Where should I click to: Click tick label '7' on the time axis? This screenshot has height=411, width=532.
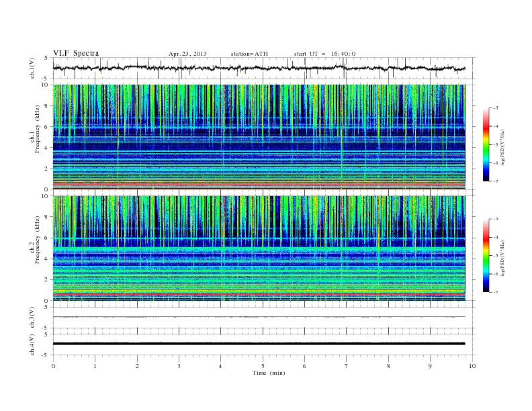(347, 366)
